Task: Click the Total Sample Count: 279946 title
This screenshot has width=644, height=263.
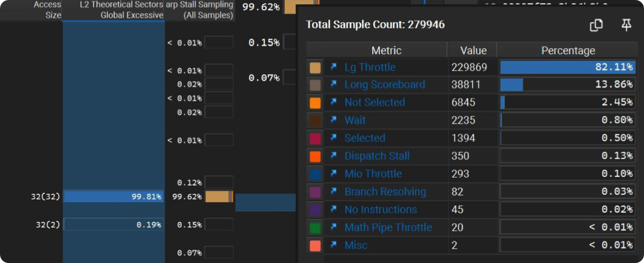Action: (x=376, y=25)
